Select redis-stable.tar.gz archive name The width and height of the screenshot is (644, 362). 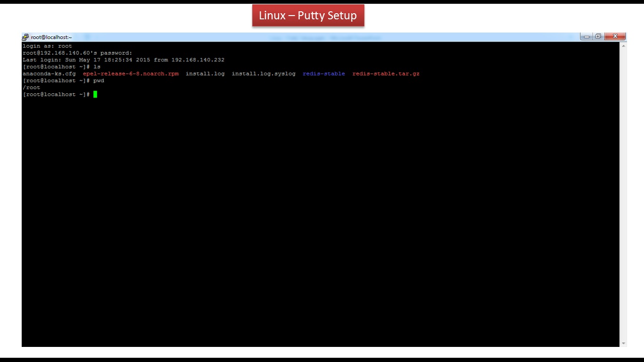click(386, 74)
